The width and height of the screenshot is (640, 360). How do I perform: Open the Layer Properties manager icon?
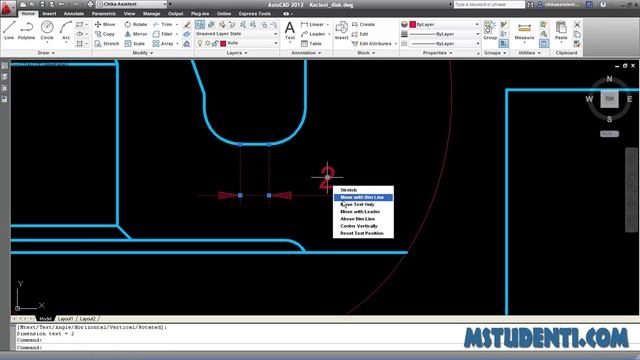click(x=200, y=25)
